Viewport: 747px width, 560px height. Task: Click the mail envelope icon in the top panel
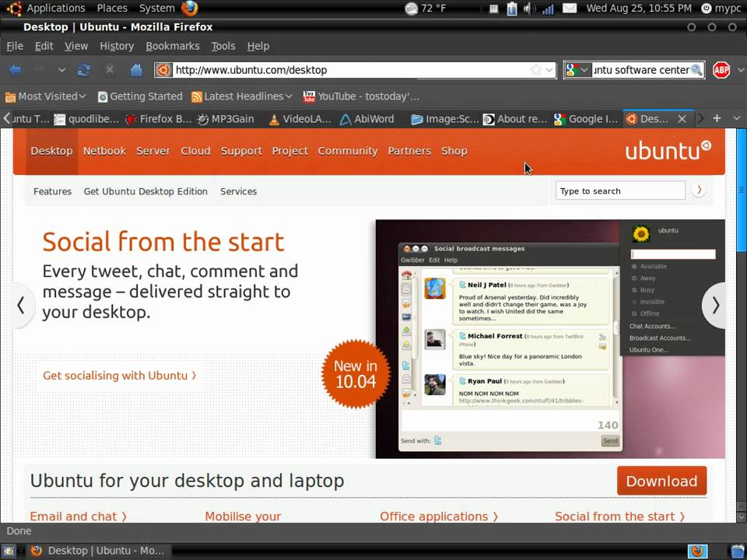pos(570,8)
